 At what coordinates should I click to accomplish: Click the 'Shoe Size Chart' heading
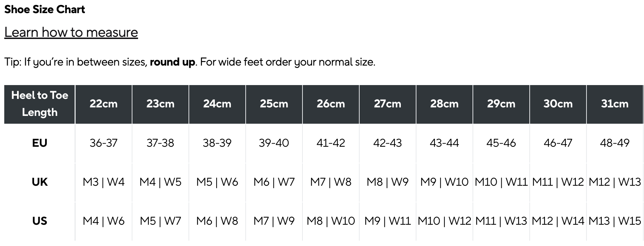[45, 10]
